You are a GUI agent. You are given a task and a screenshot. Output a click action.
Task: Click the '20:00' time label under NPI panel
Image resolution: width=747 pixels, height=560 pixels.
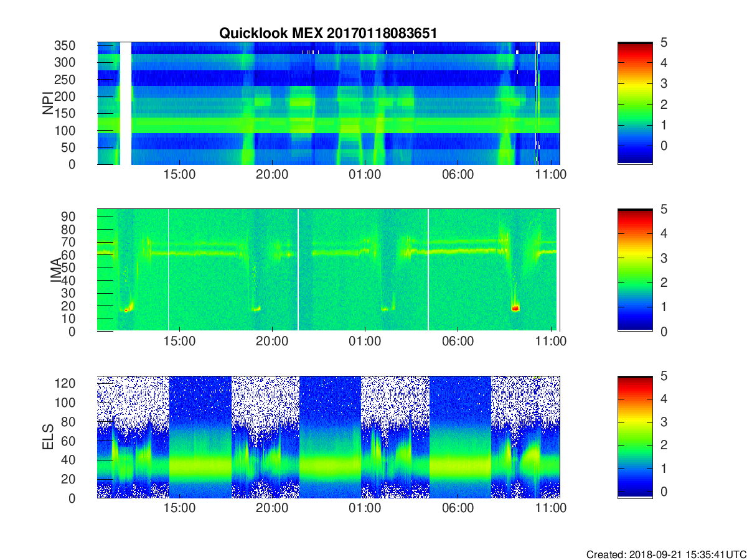click(272, 175)
